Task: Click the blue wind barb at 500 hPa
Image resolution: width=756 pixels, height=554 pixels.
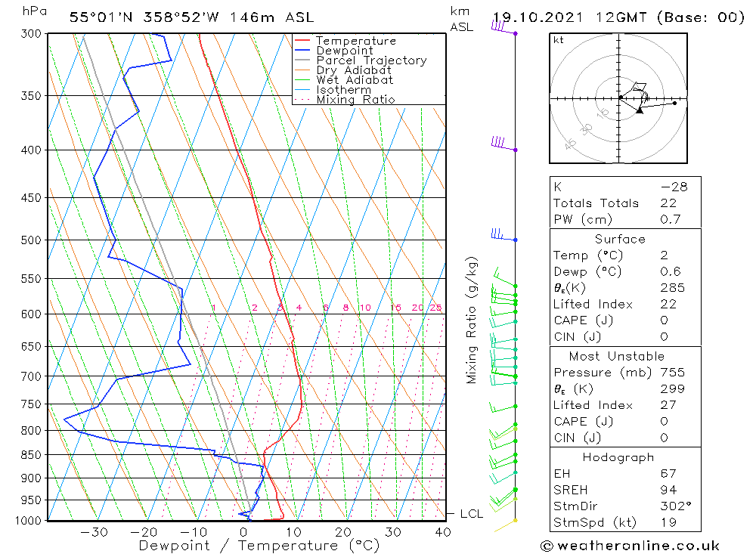Action: pyautogui.click(x=503, y=235)
